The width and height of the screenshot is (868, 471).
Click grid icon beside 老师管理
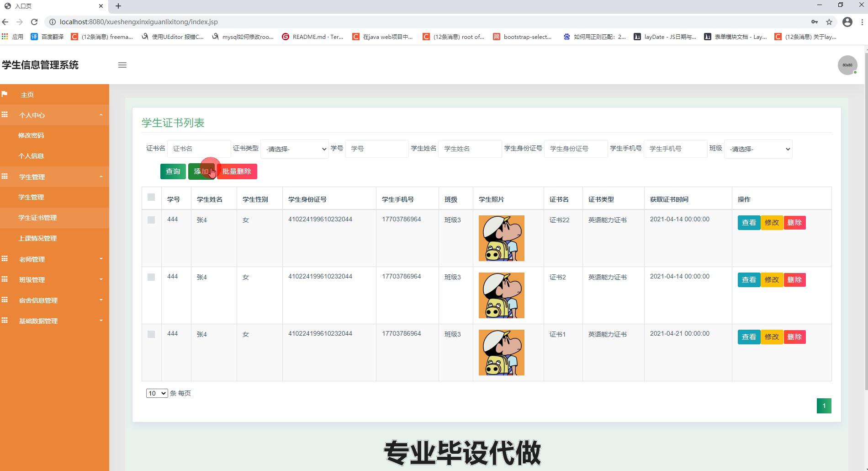tap(5, 259)
